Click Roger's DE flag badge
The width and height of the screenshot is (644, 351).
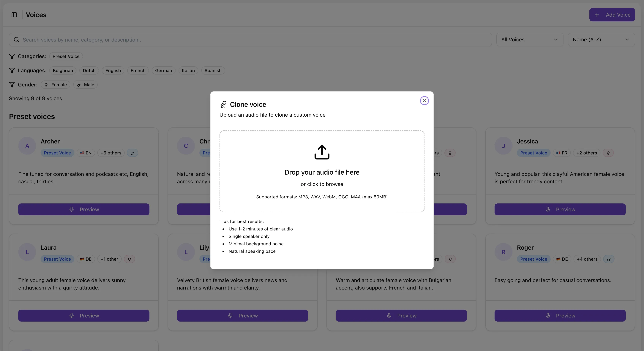coord(562,259)
